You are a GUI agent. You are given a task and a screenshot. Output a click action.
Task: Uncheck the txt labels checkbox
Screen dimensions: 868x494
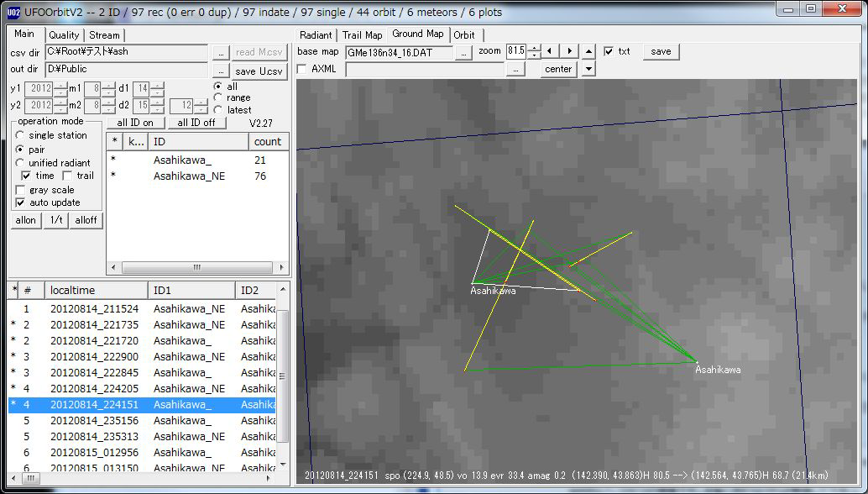(609, 51)
